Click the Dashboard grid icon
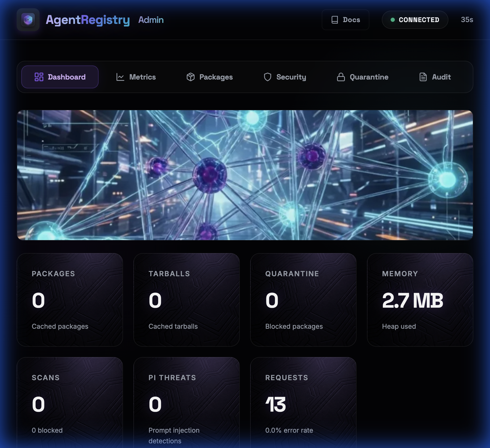This screenshot has width=490, height=448. tap(39, 77)
